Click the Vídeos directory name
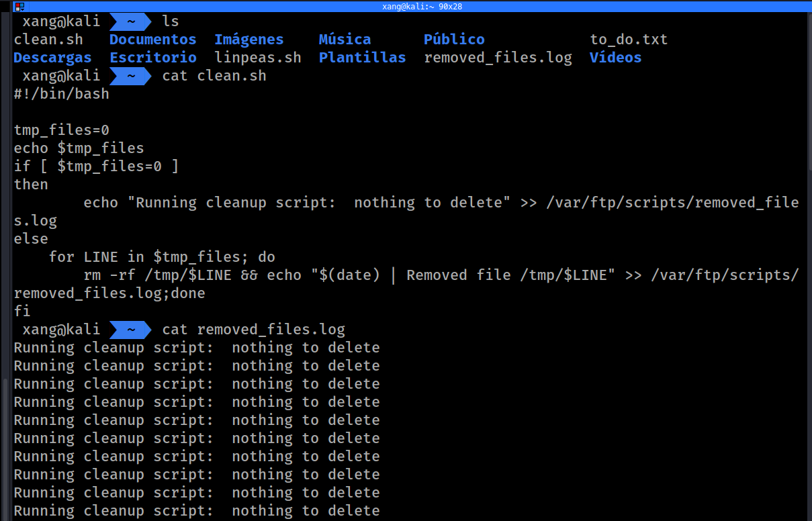812x521 pixels. click(x=615, y=58)
